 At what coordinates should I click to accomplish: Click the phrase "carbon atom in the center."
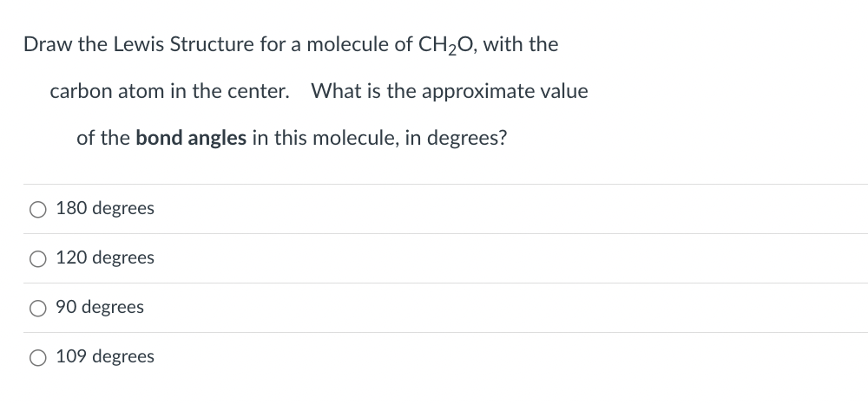(x=169, y=91)
